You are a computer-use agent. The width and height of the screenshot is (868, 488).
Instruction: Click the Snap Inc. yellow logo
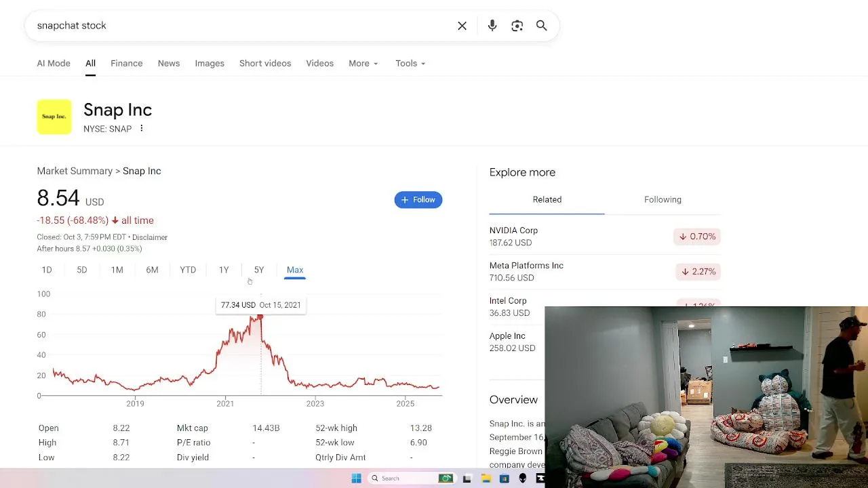click(x=54, y=117)
